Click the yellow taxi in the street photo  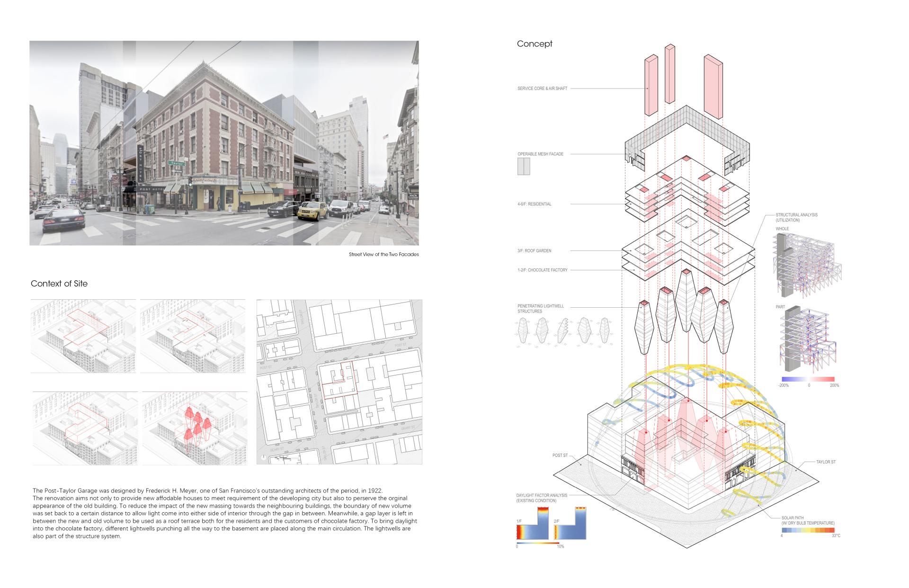313,210
